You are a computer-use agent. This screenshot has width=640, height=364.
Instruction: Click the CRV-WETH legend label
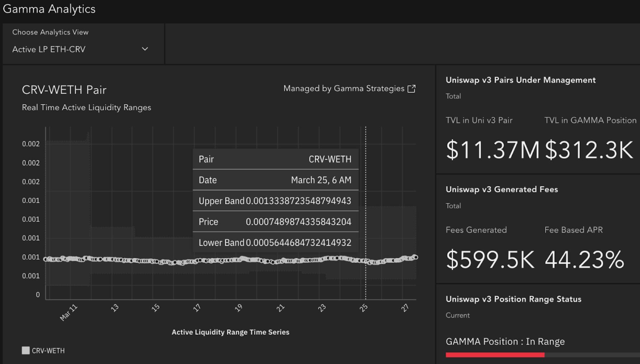pyautogui.click(x=48, y=351)
